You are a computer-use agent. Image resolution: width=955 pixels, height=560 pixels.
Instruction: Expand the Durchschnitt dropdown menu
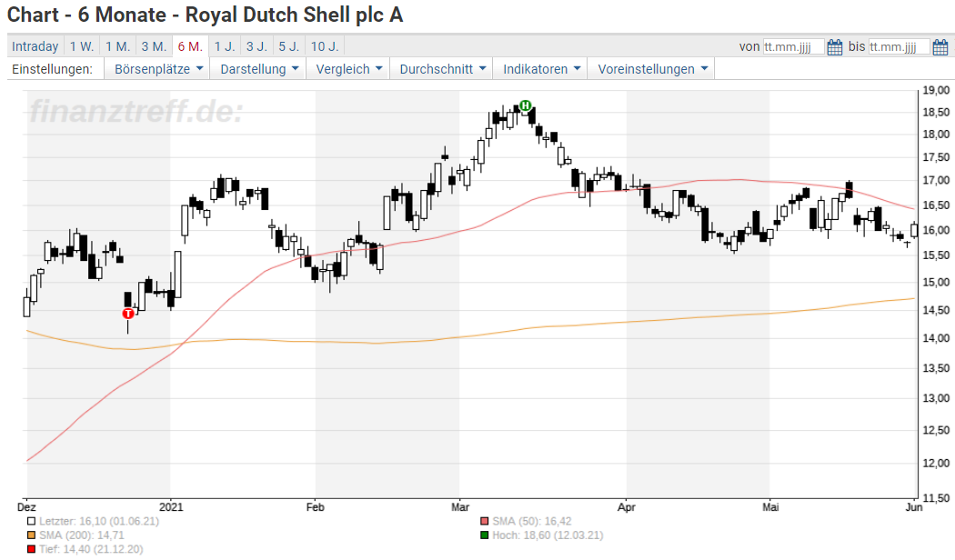[x=442, y=69]
